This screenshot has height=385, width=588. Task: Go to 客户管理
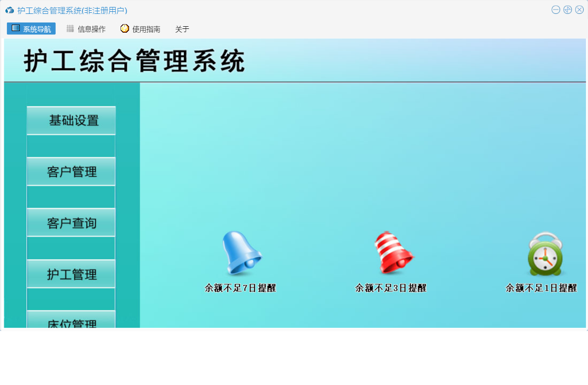click(71, 172)
